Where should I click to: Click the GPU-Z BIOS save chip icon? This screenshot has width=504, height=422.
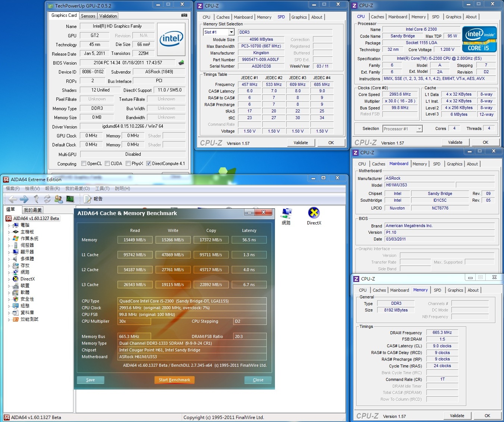[x=181, y=63]
